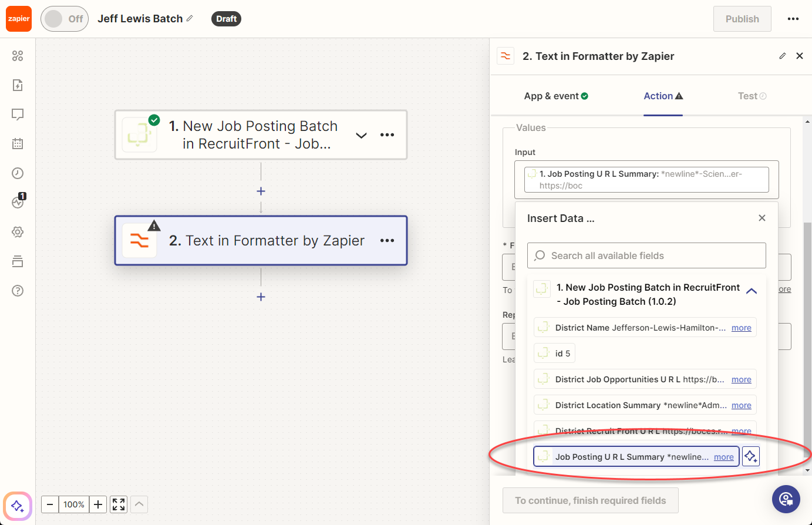
Task: Select District Location Summary item
Action: 645,405
